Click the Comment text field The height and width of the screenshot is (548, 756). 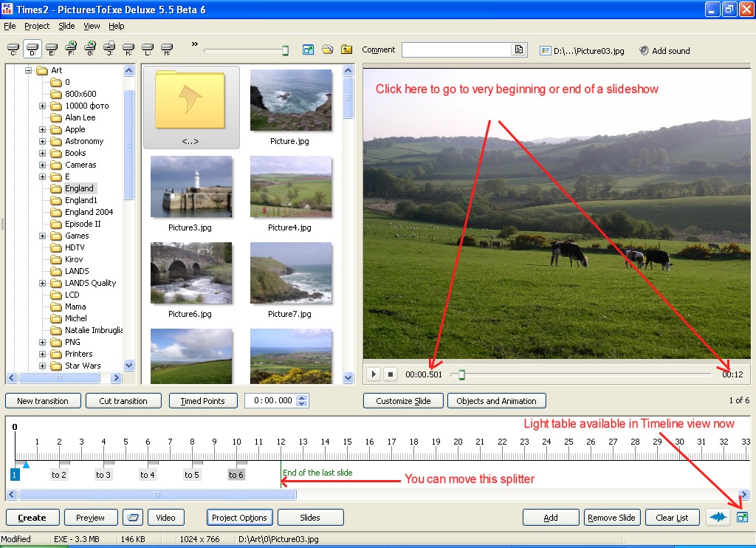tap(456, 49)
